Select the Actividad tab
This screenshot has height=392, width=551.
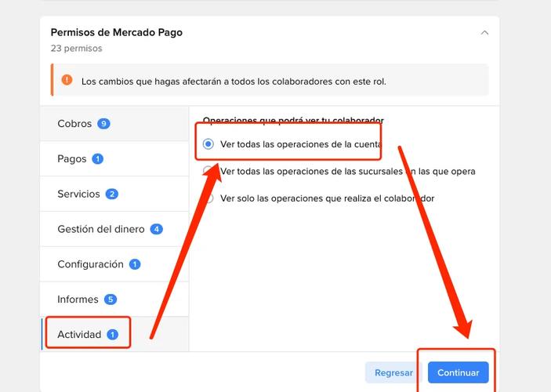point(114,334)
